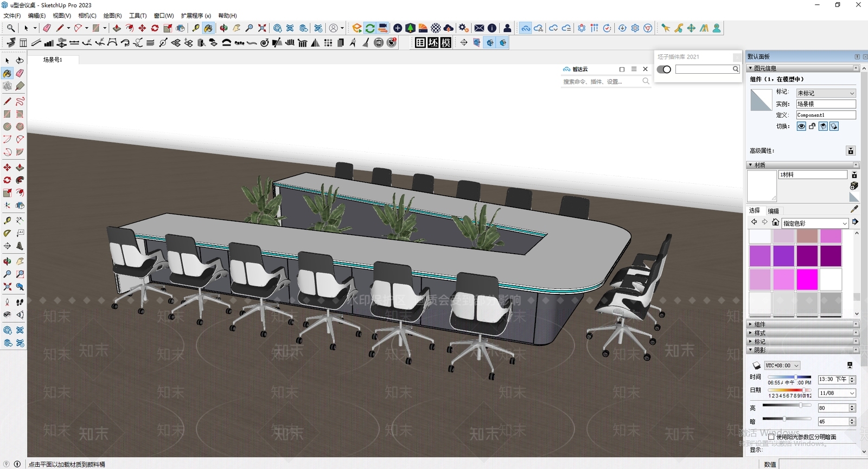The width and height of the screenshot is (868, 469).
Task: Select the 场景号1 scene tab
Action: (53, 60)
